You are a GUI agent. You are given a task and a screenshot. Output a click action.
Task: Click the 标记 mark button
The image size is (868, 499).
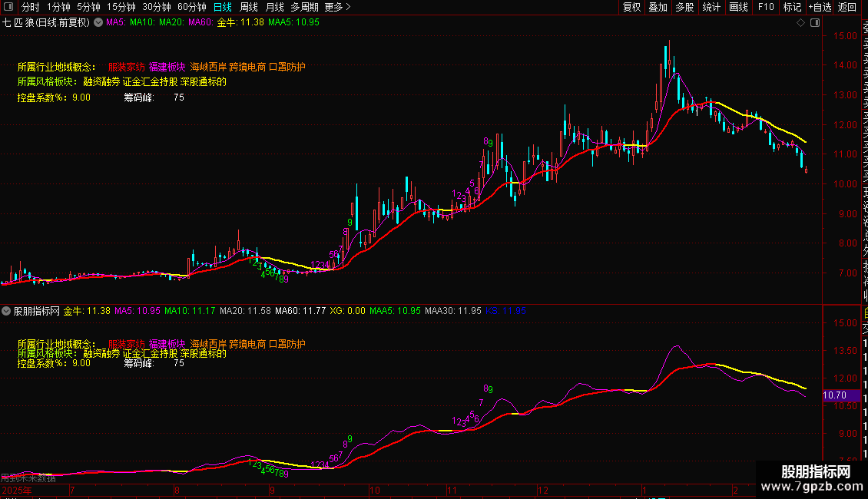pyautogui.click(x=791, y=7)
